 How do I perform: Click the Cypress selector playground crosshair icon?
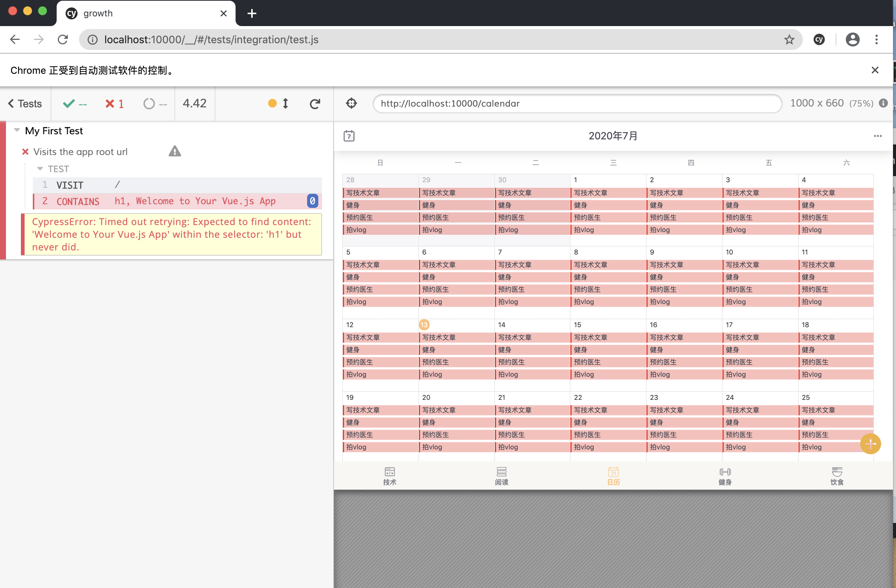[351, 103]
